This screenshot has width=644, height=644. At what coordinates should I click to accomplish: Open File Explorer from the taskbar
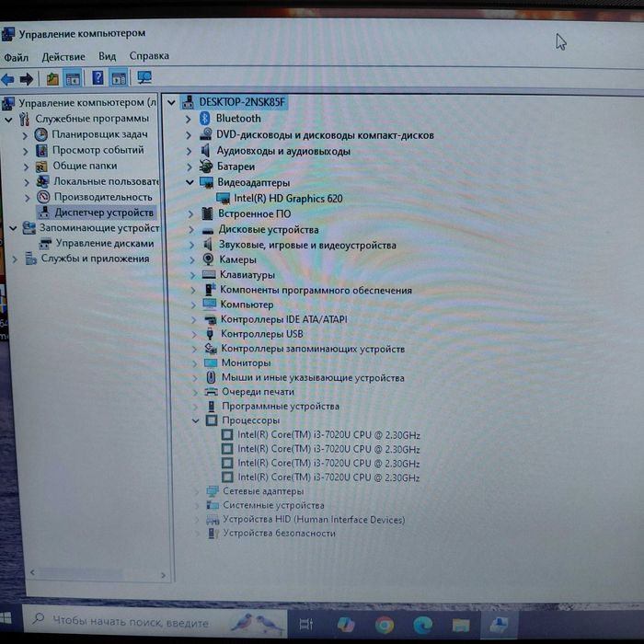[461, 625]
